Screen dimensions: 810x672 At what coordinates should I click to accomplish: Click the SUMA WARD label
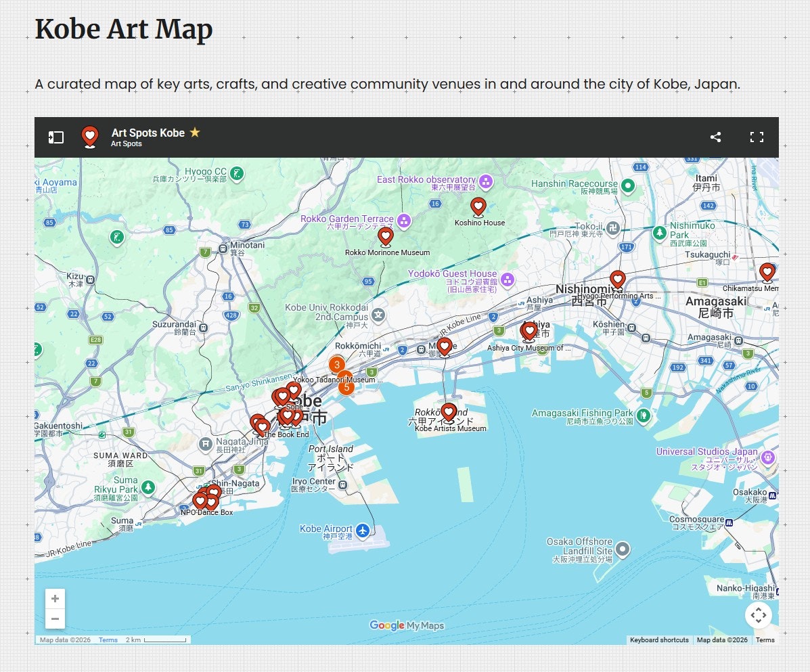120,455
